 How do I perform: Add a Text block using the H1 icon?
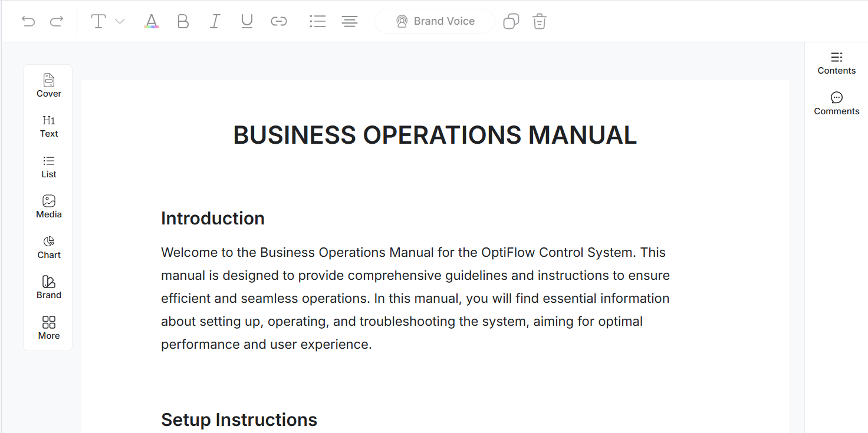point(48,125)
